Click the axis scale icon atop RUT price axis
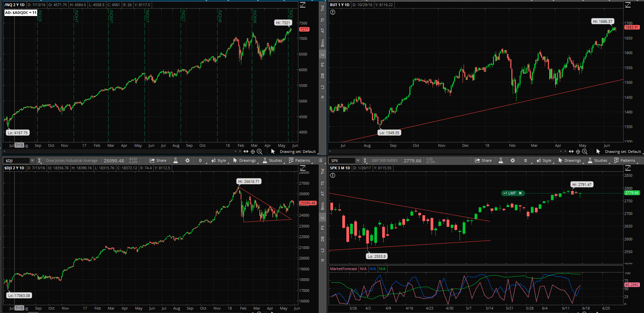 [628, 5]
